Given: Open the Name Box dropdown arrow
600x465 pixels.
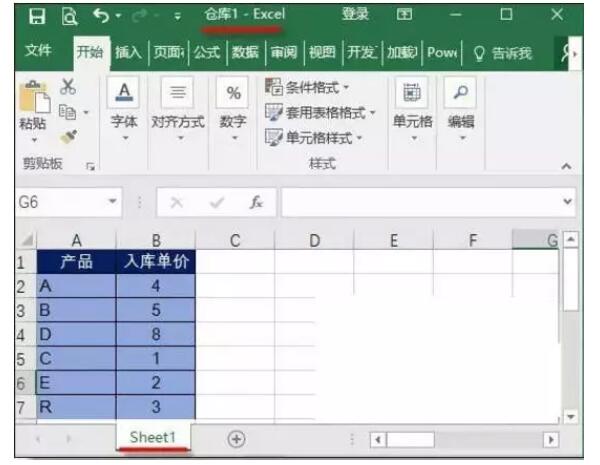Looking at the screenshot, I should tap(112, 201).
